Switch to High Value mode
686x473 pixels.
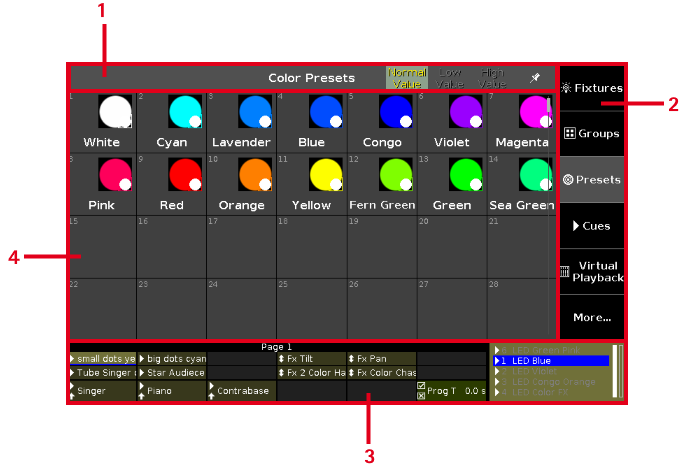(x=492, y=78)
